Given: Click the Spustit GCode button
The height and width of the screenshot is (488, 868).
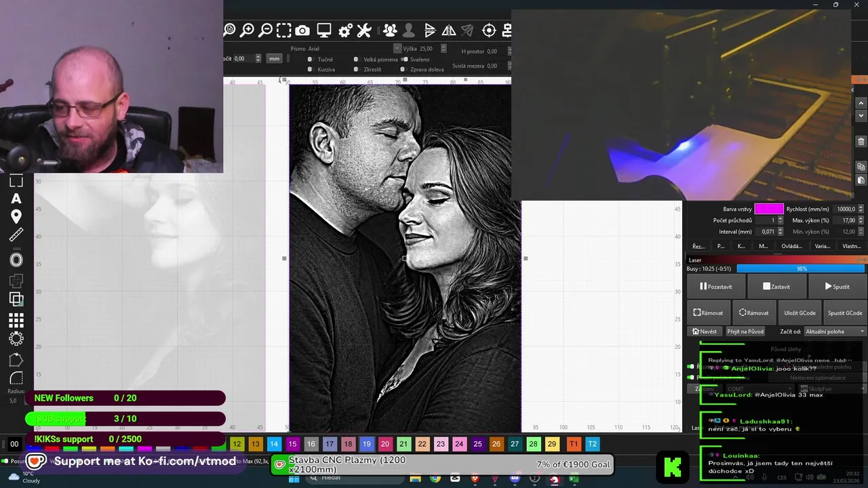Looking at the screenshot, I should [x=845, y=313].
